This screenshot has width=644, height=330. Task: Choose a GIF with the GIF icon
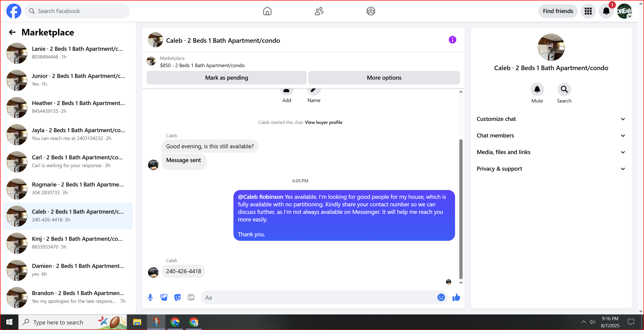191,297
